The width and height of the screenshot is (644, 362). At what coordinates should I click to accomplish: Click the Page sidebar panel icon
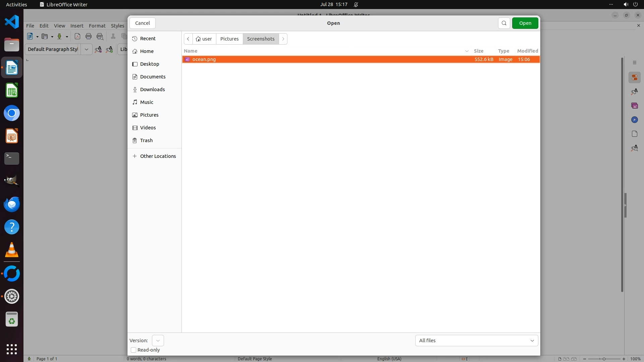tap(634, 134)
